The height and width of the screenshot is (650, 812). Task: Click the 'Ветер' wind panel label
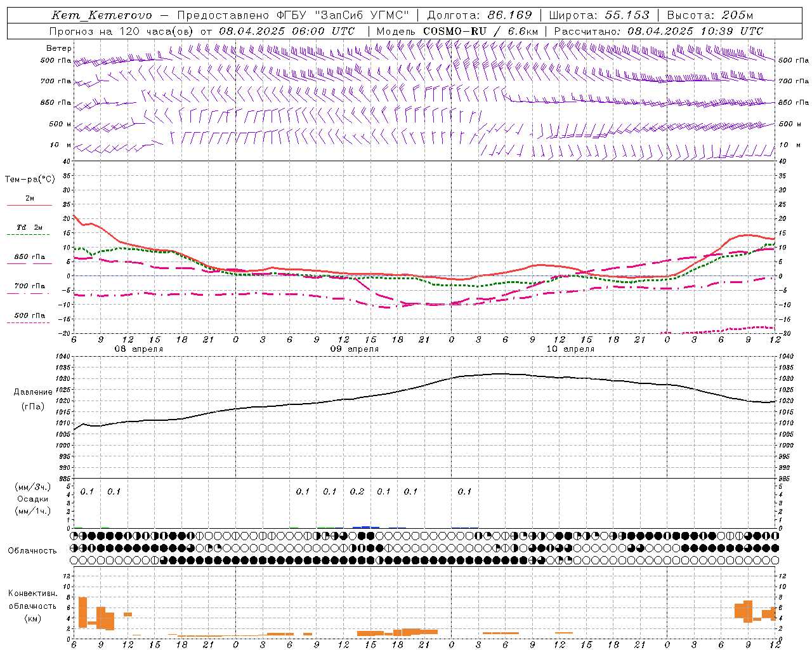(x=58, y=48)
